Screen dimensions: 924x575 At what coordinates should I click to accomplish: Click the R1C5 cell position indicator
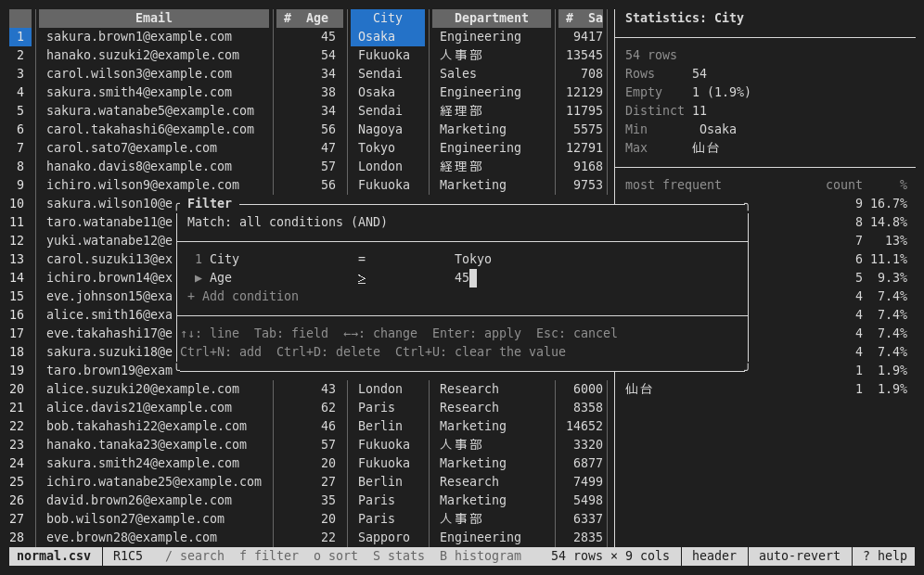click(x=128, y=556)
